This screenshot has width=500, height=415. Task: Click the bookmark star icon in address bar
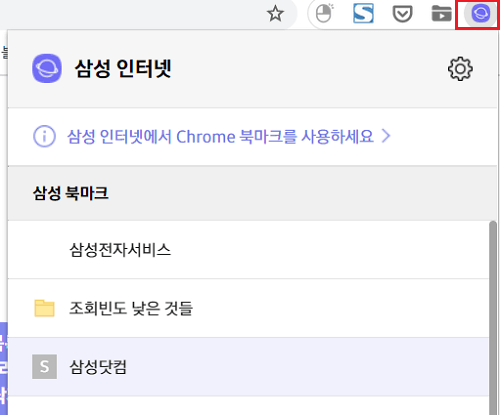(275, 14)
